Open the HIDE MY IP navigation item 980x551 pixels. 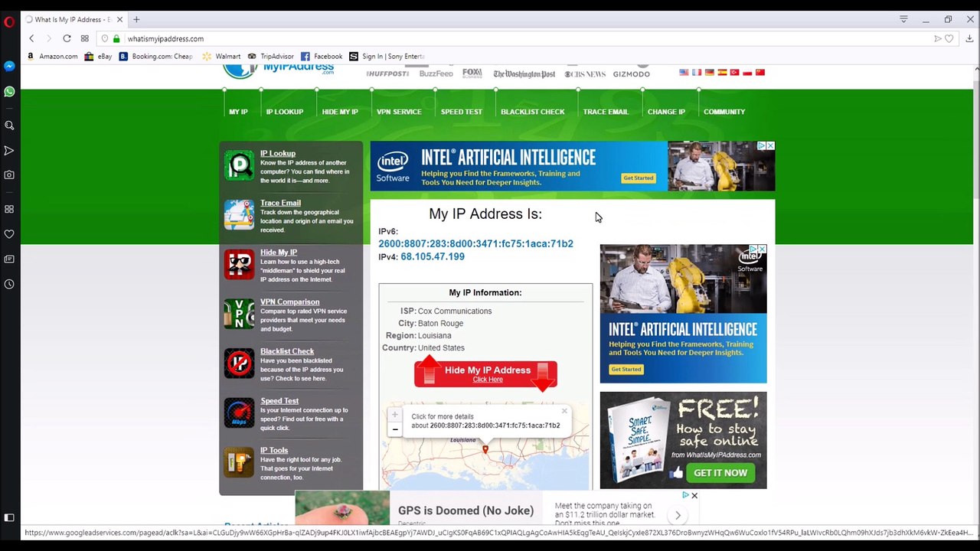[340, 112]
